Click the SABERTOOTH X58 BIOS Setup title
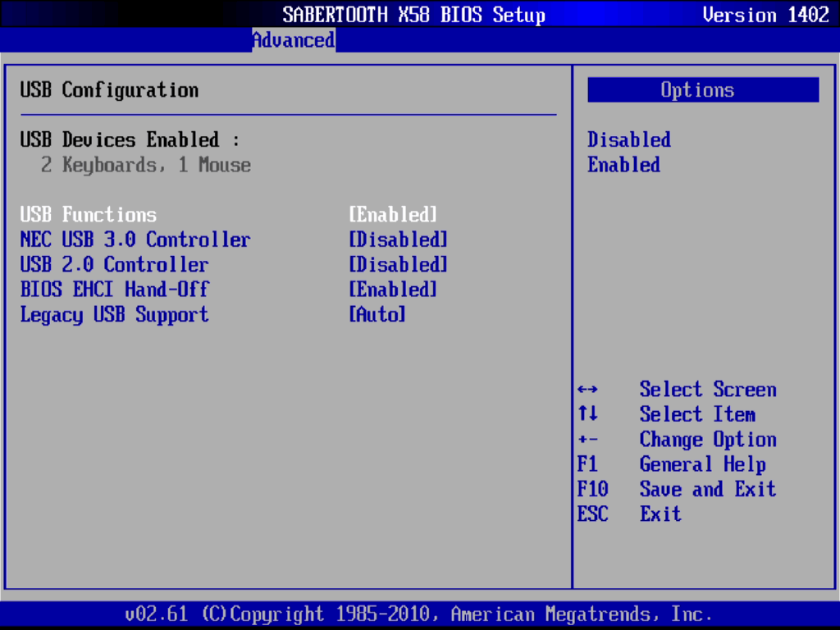Screen dimensions: 840x630 point(413,15)
